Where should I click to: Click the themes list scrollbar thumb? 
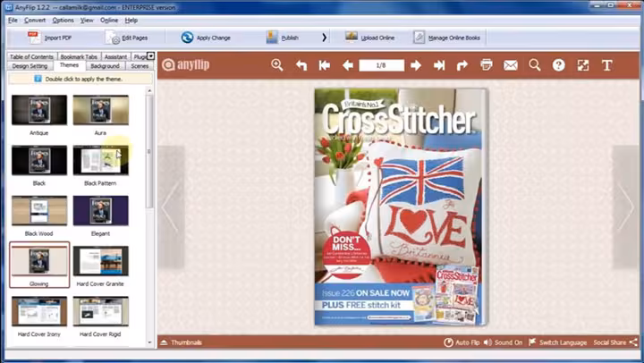click(149, 151)
